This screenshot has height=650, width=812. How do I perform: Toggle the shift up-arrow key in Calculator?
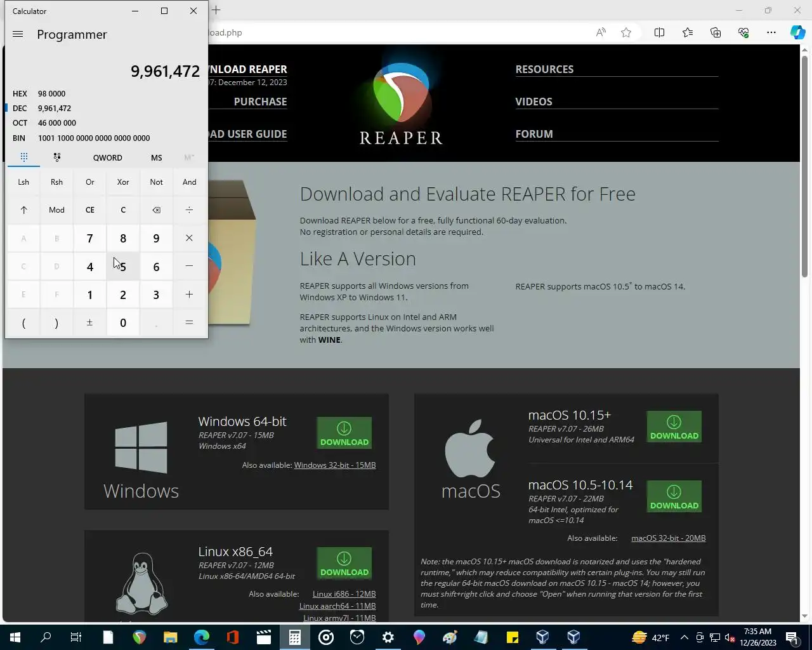pyautogui.click(x=23, y=210)
